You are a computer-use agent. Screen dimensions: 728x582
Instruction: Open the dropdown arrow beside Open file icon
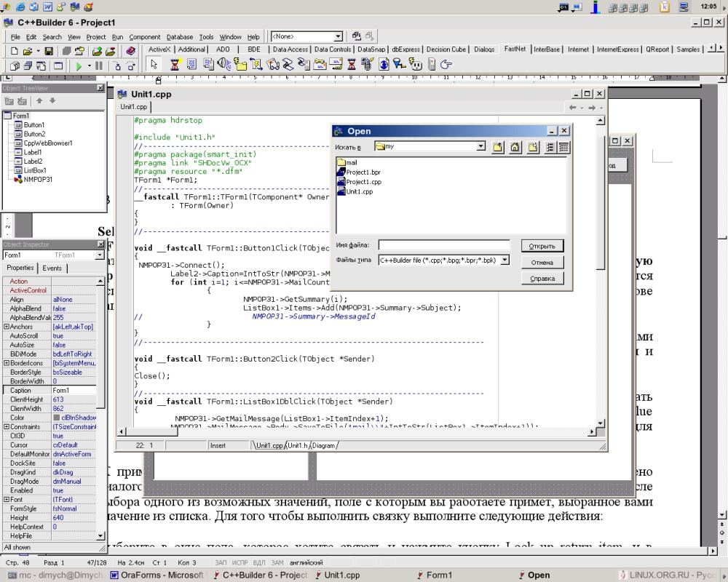pos(37,51)
